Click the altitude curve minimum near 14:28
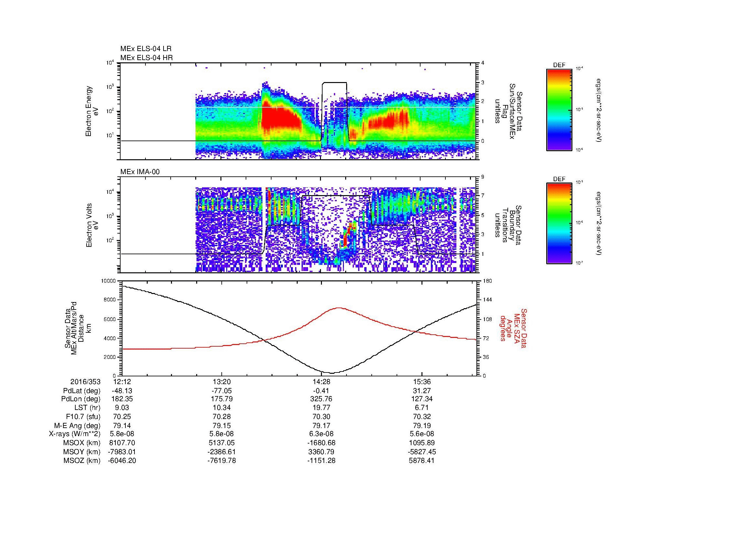 (x=332, y=373)
